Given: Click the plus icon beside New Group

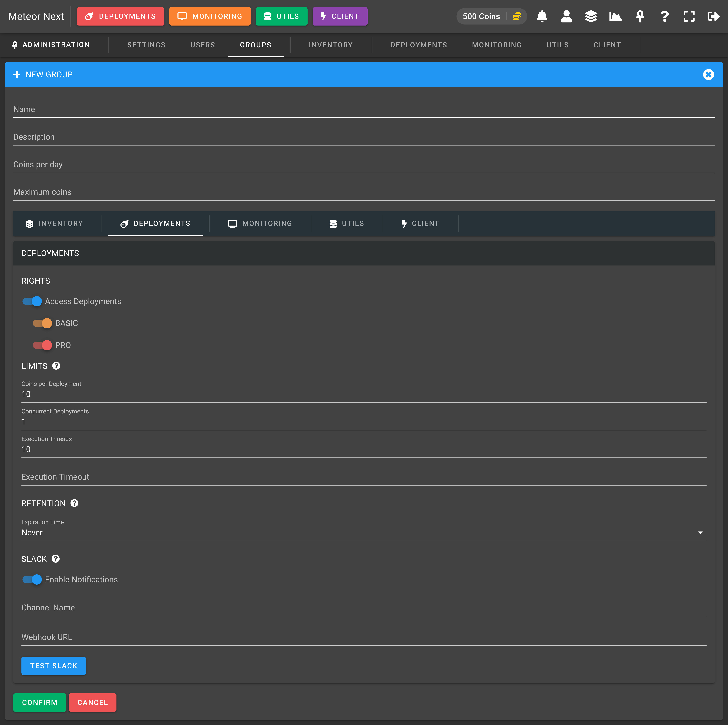Looking at the screenshot, I should pos(17,75).
